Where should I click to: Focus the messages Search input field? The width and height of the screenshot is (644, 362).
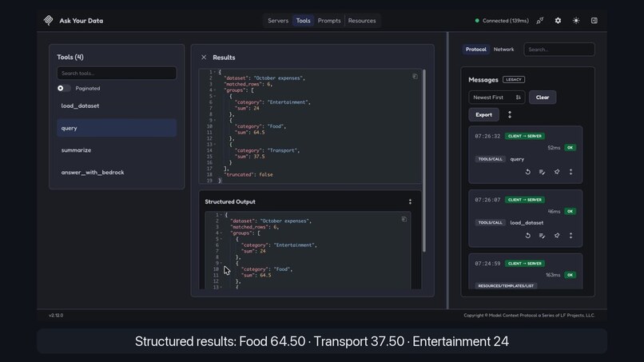click(559, 50)
